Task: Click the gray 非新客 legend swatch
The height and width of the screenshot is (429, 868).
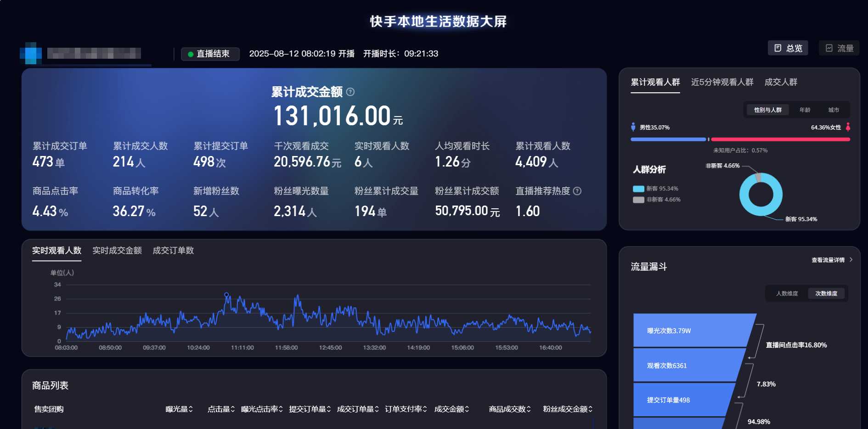Action: 638,200
